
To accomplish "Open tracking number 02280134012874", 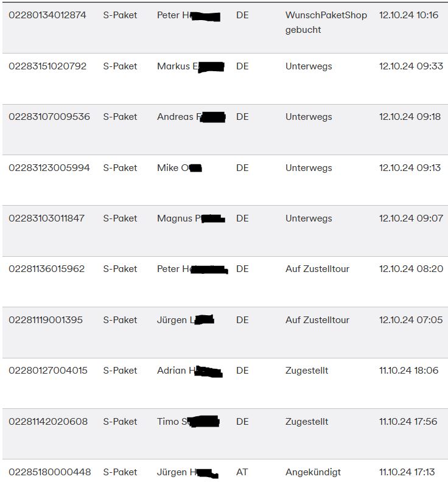I will 47,15.
